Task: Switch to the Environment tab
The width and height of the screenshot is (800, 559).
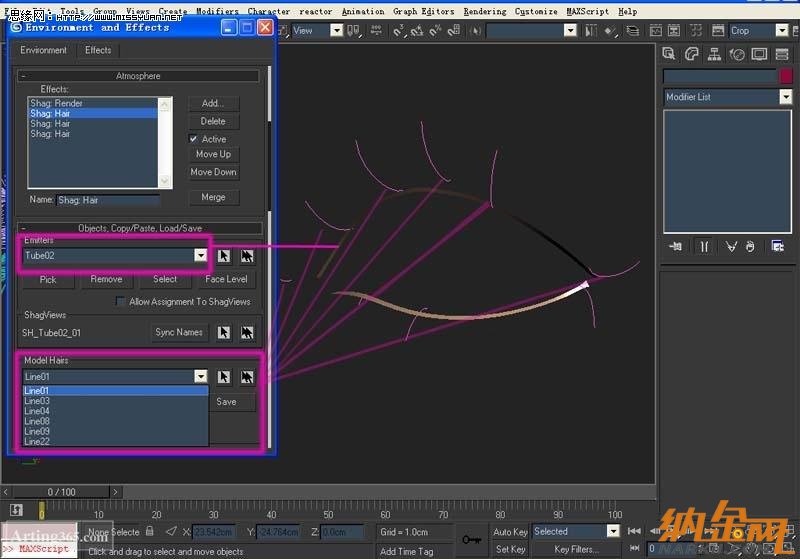Action: (x=43, y=50)
